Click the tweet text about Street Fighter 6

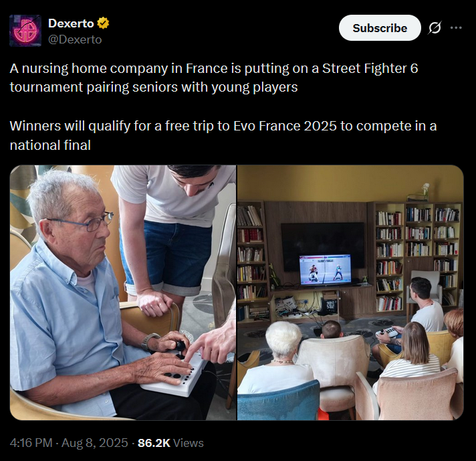[x=214, y=78]
